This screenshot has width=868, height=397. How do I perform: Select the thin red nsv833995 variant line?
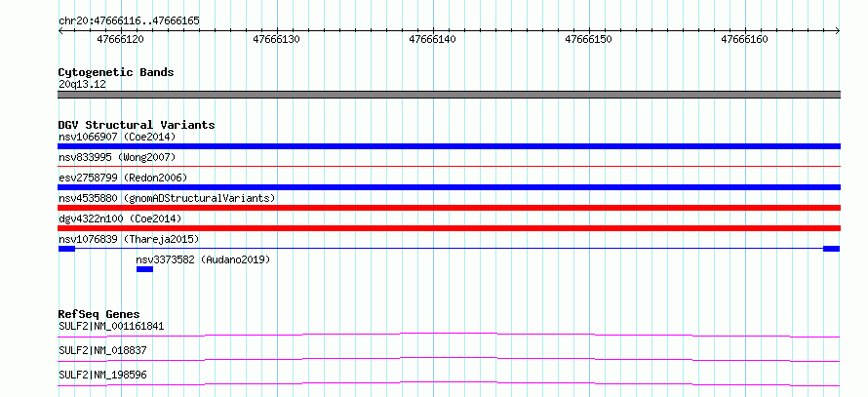point(449,166)
